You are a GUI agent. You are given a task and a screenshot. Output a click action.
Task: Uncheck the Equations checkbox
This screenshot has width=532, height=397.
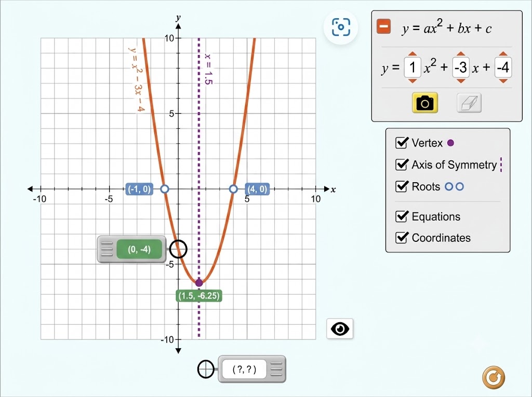point(402,216)
